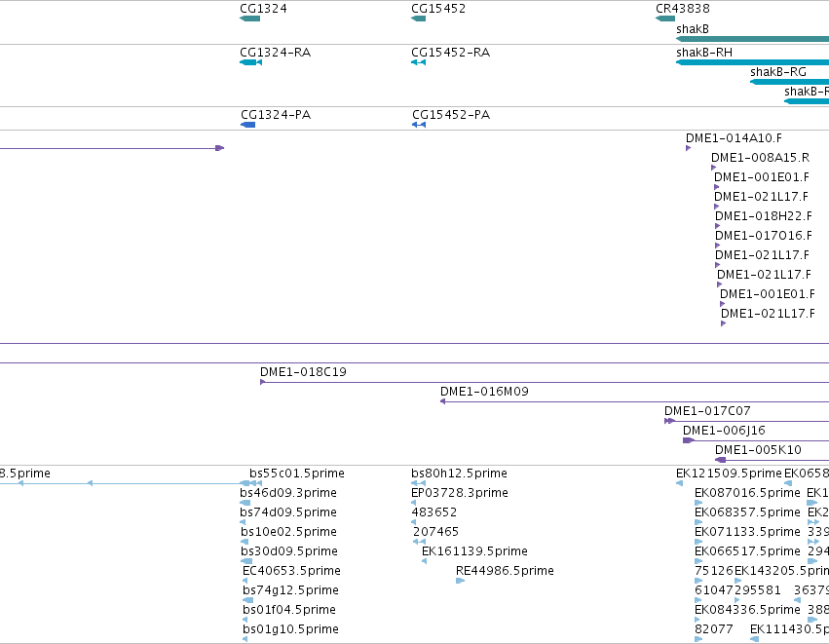Open BAC clone label DME1-005K10
This screenshot has height=644, width=829.
[x=758, y=450]
